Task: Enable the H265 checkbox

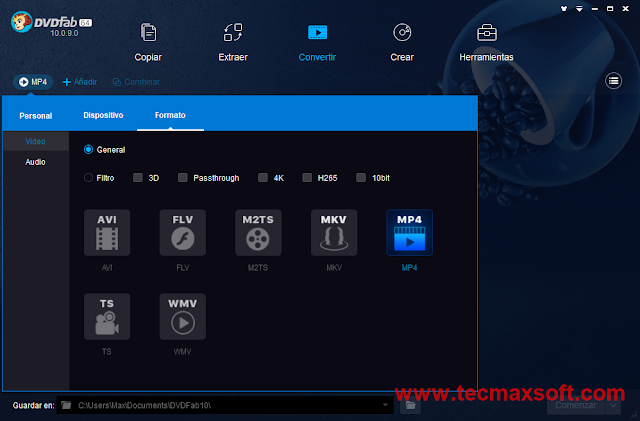Action: (307, 178)
